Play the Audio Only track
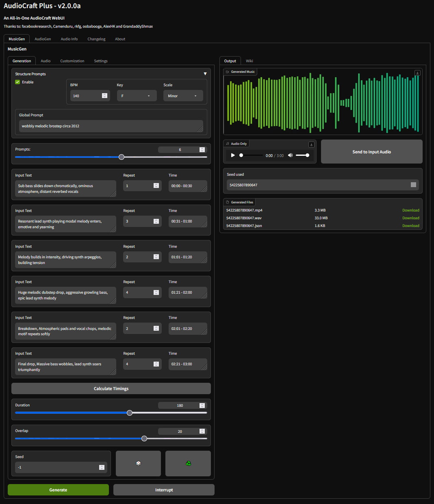 [233, 155]
